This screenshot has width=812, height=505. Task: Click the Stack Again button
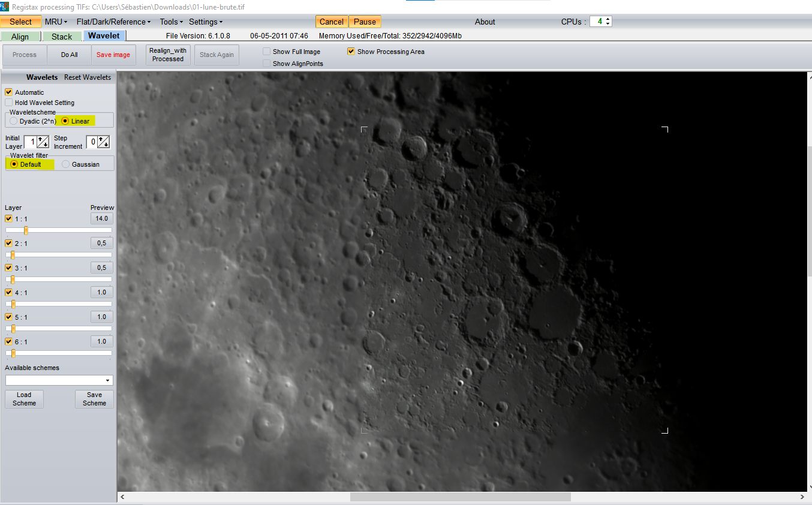click(x=217, y=55)
